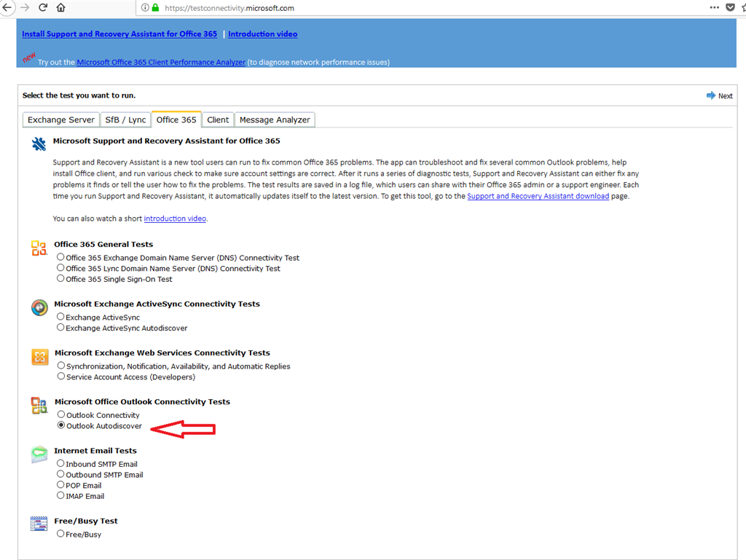Click 'Microsoft Exchange Web Services Connectivity Tests' heading
The height and width of the screenshot is (560, 746).
pos(162,352)
